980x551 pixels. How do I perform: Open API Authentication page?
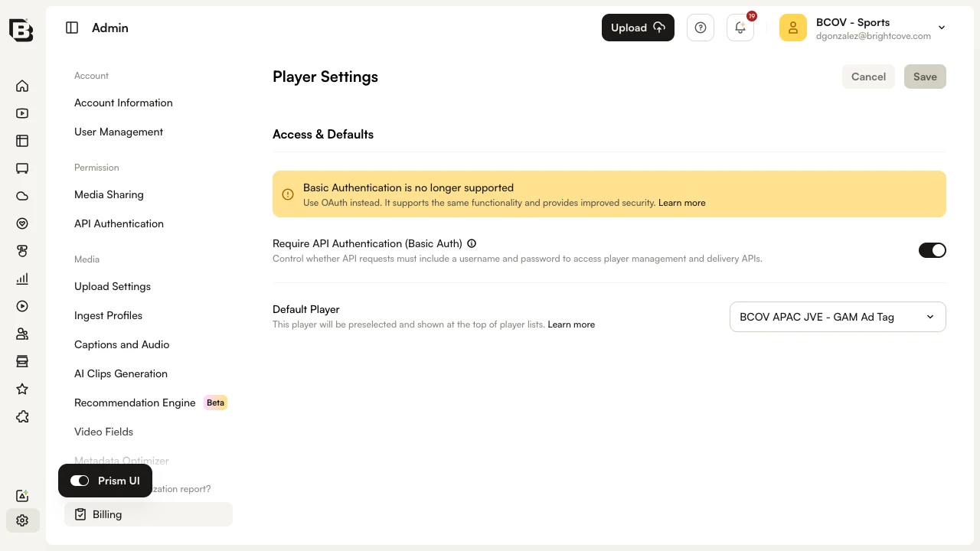(x=119, y=223)
